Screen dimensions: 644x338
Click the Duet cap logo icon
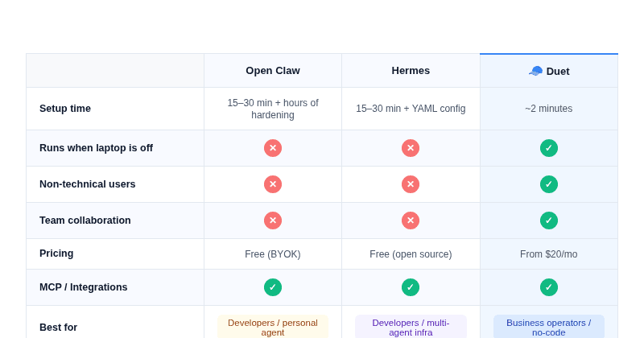(x=535, y=71)
